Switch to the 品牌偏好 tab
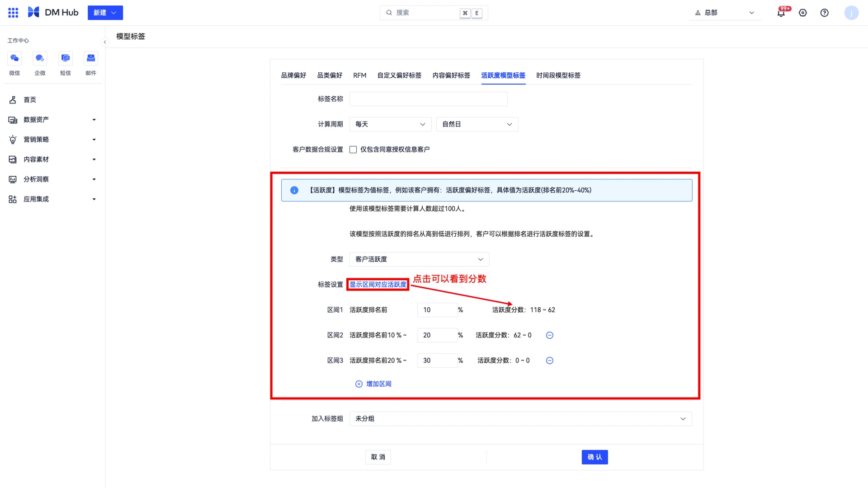Viewport: 868px width, 488px height. click(x=294, y=75)
